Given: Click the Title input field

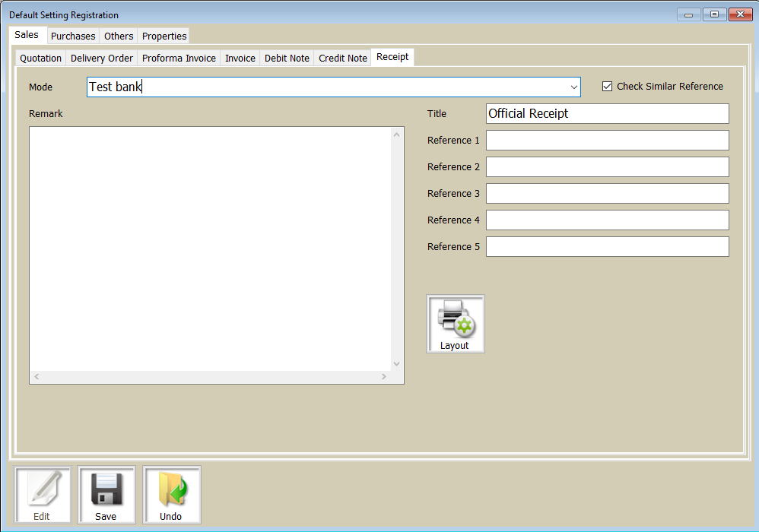Looking at the screenshot, I should tap(608, 114).
